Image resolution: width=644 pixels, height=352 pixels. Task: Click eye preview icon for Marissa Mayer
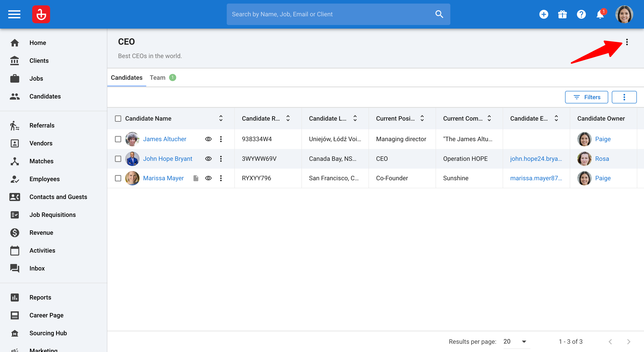point(208,178)
